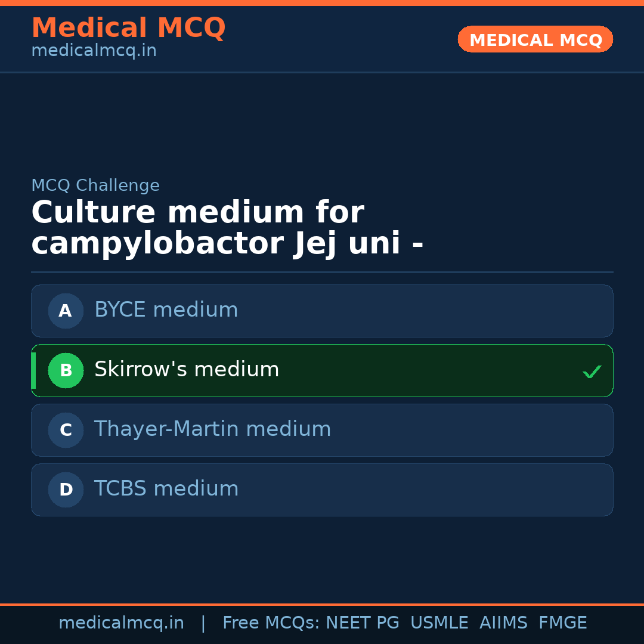Visit the medicalmcq.in link under the header
The image size is (644, 644).
click(x=94, y=51)
